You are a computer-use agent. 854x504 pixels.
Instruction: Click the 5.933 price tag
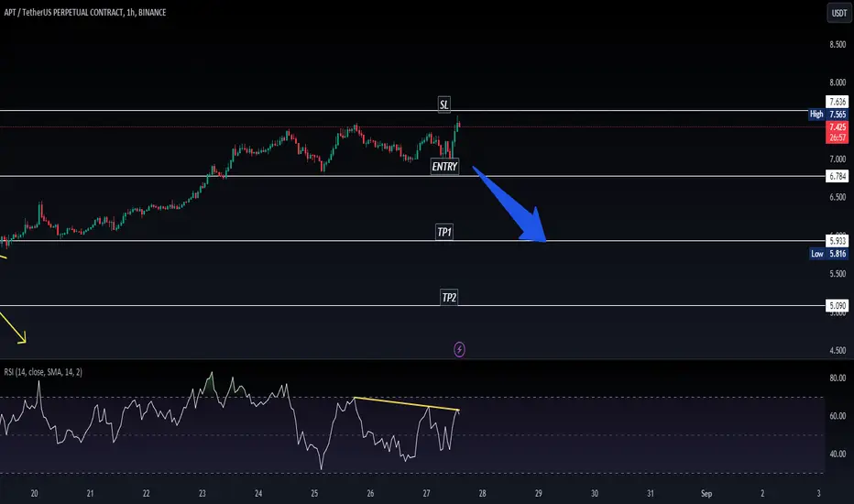coord(838,241)
